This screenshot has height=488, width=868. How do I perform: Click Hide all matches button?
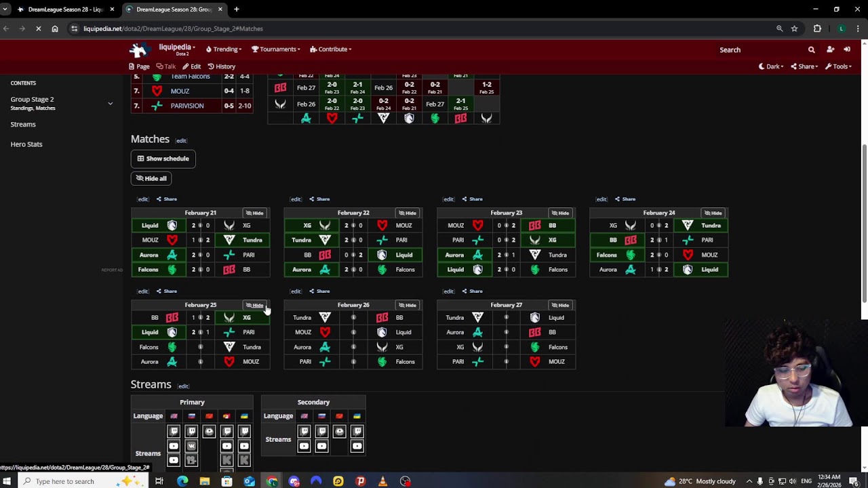pos(151,178)
